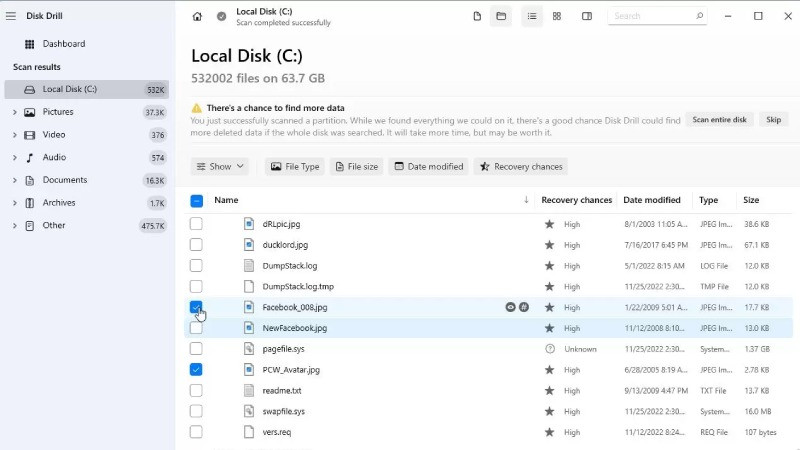
Task: Click the DumpStack.log file icon
Action: [248, 266]
